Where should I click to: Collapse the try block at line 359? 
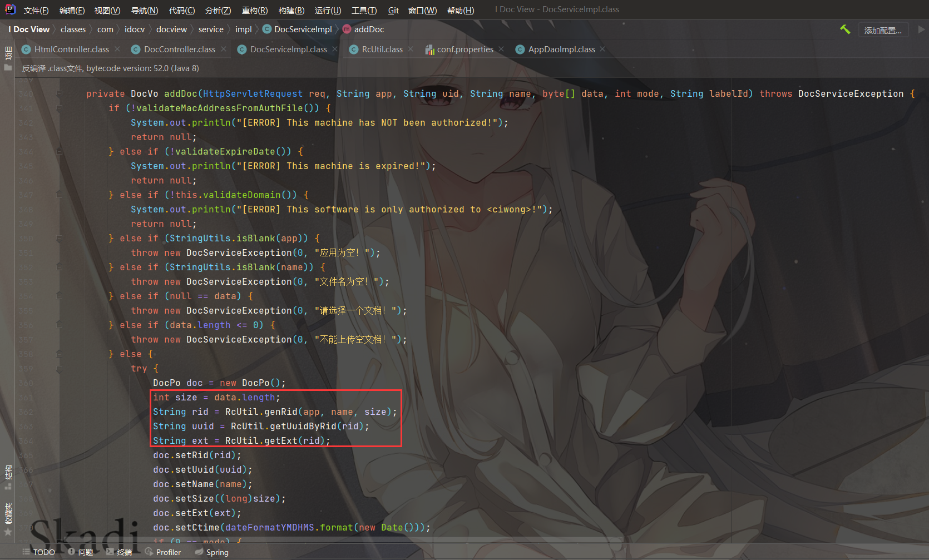60,368
